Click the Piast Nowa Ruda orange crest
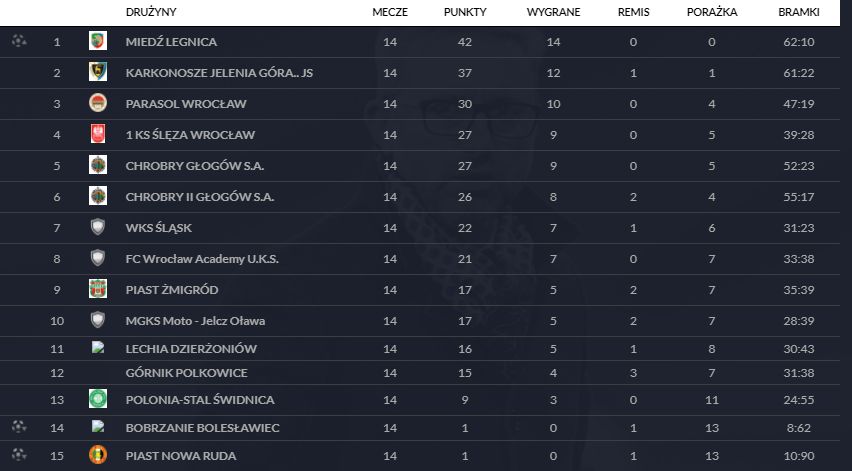The width and height of the screenshot is (852, 471). point(98,455)
